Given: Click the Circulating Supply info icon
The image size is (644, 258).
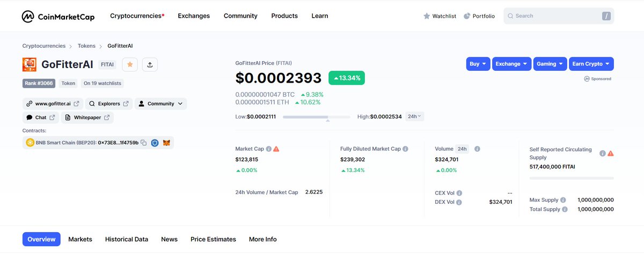Looking at the screenshot, I should [x=603, y=153].
